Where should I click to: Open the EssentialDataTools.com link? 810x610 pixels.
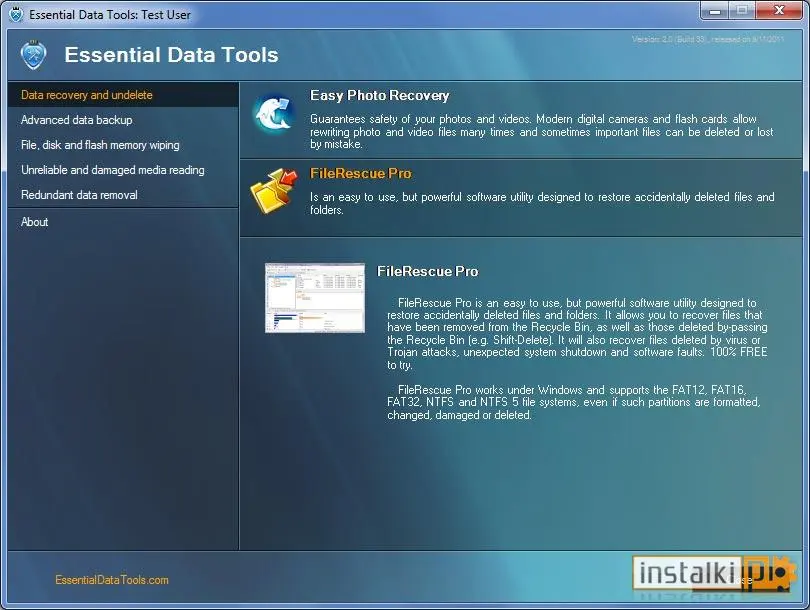click(x=112, y=580)
